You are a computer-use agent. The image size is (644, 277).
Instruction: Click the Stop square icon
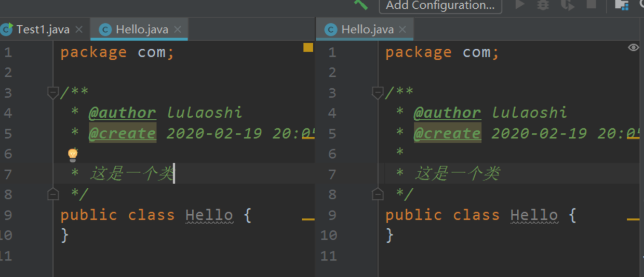(x=591, y=4)
